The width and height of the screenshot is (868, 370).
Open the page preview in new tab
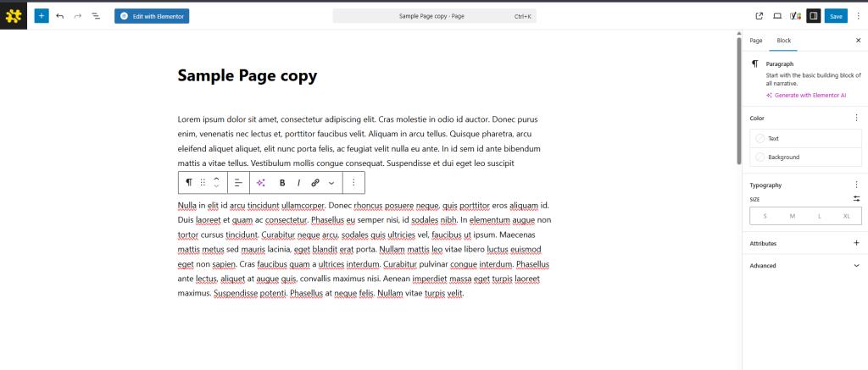(x=759, y=16)
